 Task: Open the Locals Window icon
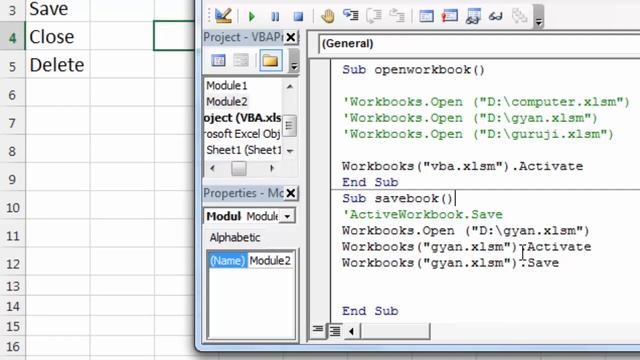point(427,16)
